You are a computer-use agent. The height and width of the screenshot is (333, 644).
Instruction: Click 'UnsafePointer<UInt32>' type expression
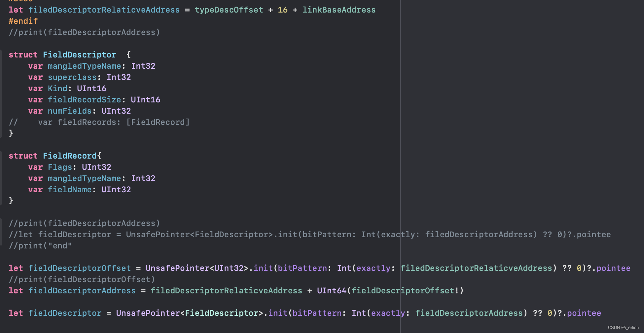(x=197, y=268)
